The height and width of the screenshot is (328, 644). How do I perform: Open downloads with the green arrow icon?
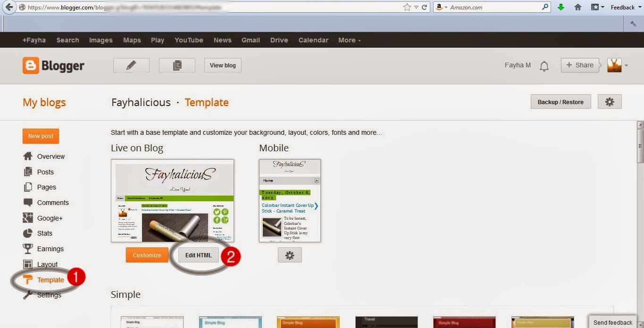coord(561,7)
